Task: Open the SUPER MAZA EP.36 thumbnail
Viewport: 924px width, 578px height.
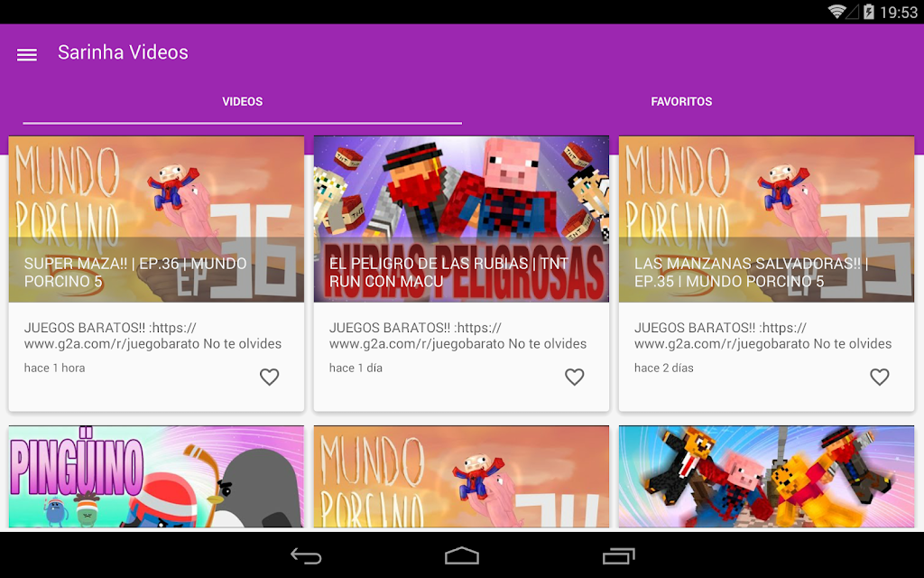Action: click(156, 219)
